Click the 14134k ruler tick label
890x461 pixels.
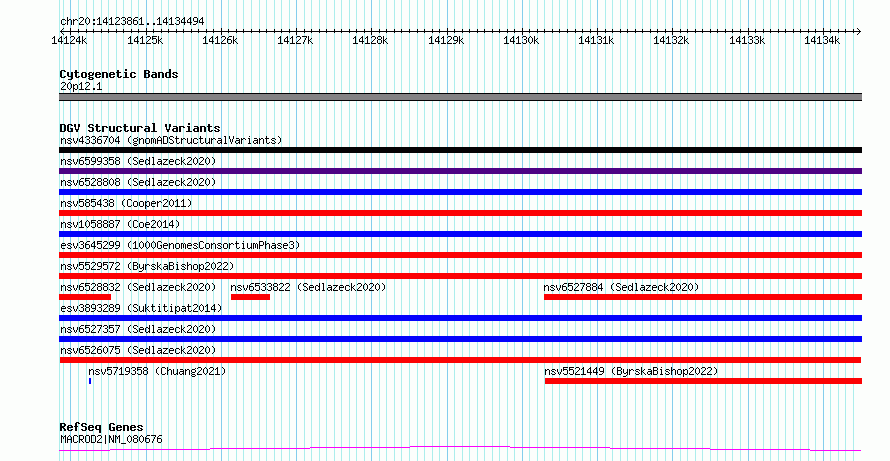pyautogui.click(x=822, y=40)
